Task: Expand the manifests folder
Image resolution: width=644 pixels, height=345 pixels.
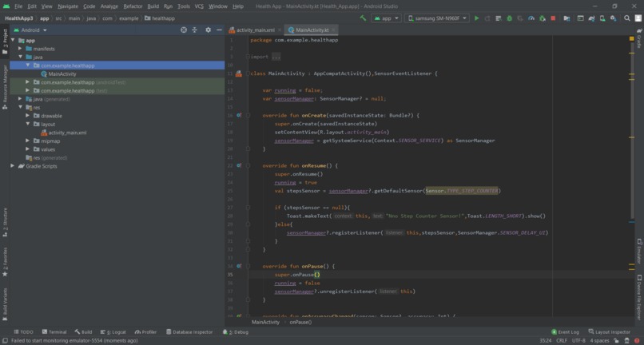Action: 20,49
